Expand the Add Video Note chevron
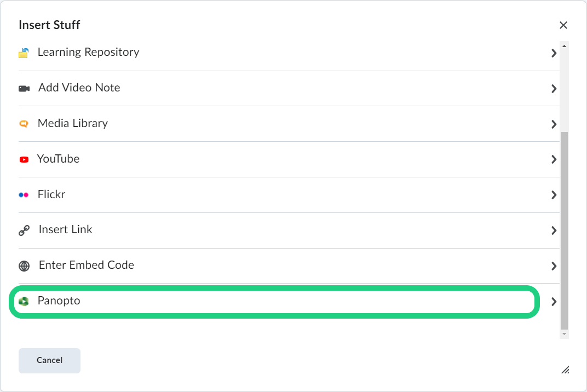587x392 pixels. [x=554, y=89]
